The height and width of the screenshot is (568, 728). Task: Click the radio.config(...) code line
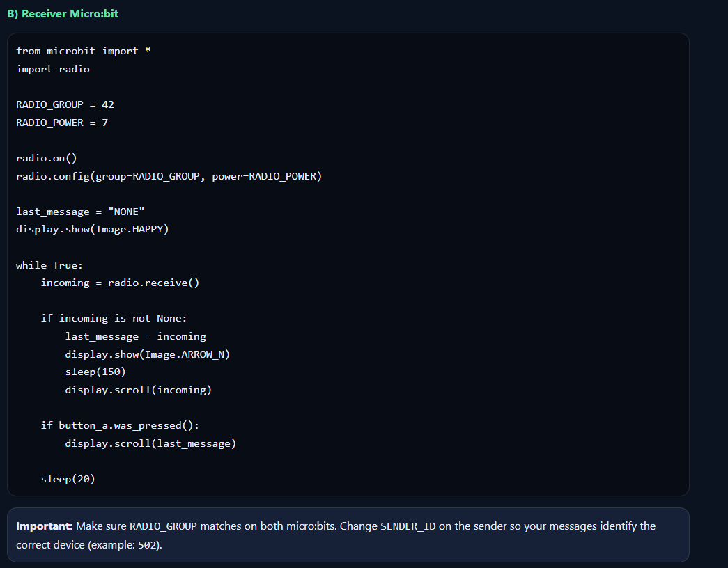coord(169,176)
